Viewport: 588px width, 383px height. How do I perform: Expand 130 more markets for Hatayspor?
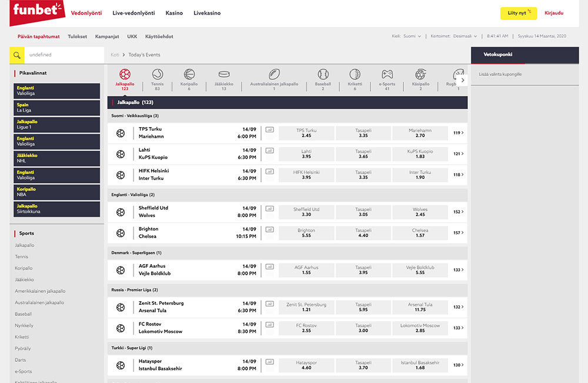[458, 365]
